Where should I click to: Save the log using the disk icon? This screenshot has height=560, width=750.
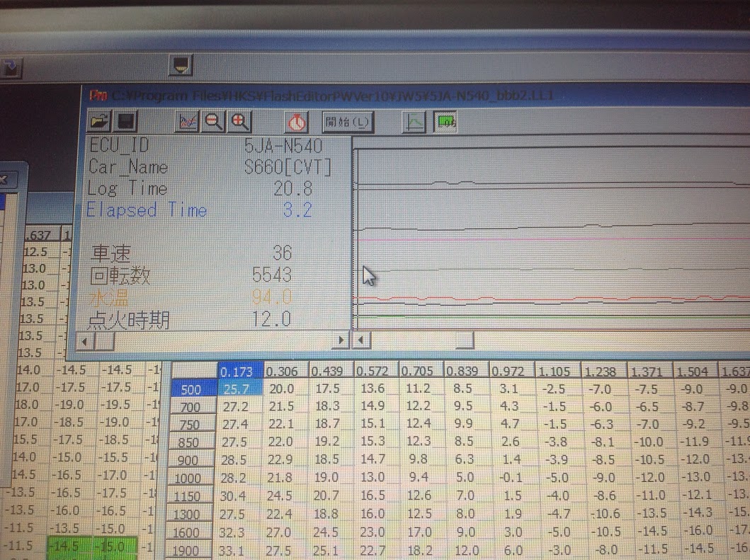125,122
